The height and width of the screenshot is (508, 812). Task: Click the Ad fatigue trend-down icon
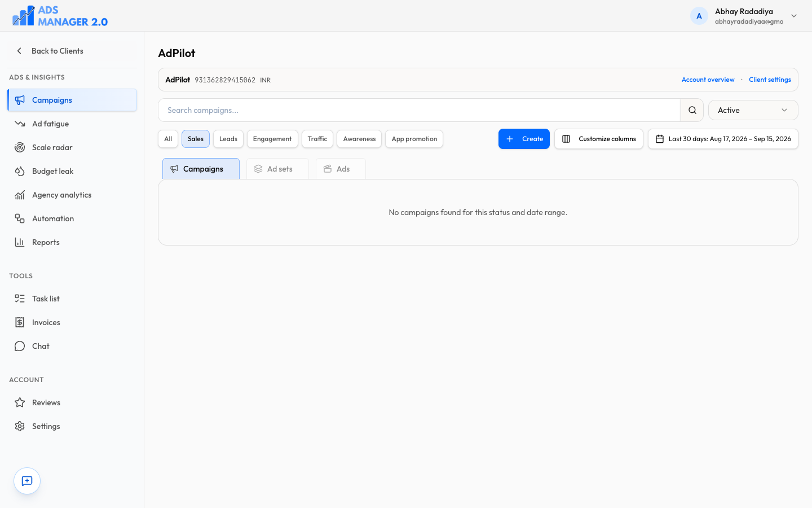20,124
